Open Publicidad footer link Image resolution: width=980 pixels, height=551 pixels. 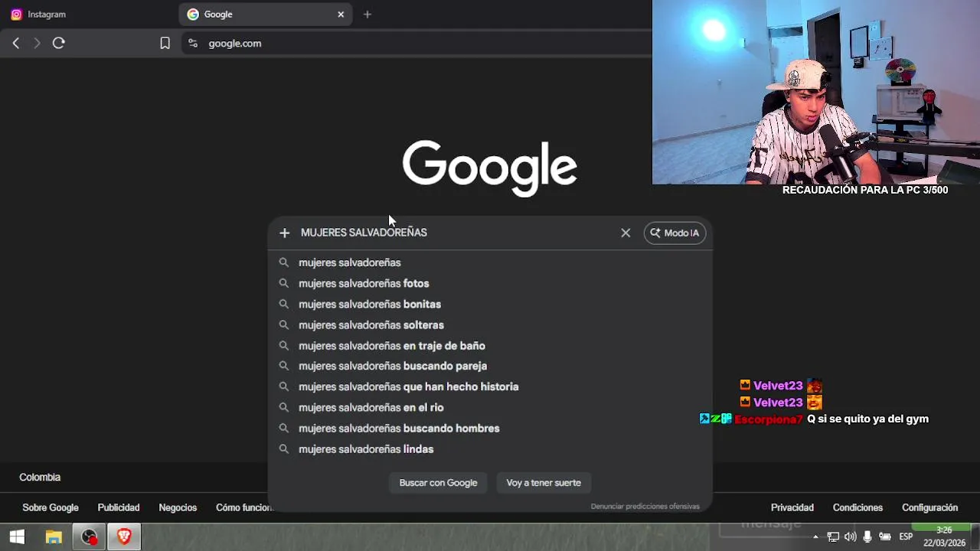[119, 507]
